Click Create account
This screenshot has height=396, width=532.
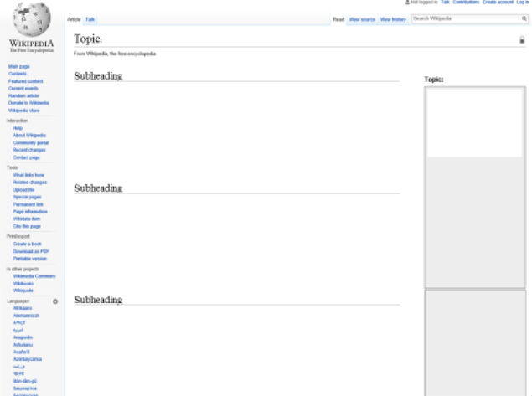coord(498,2)
